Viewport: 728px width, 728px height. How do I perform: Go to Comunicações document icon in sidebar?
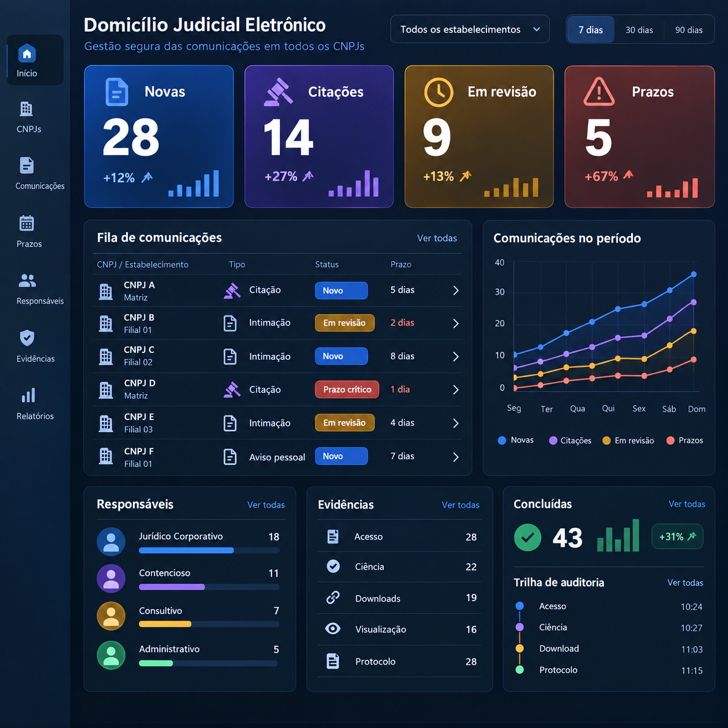(x=27, y=165)
